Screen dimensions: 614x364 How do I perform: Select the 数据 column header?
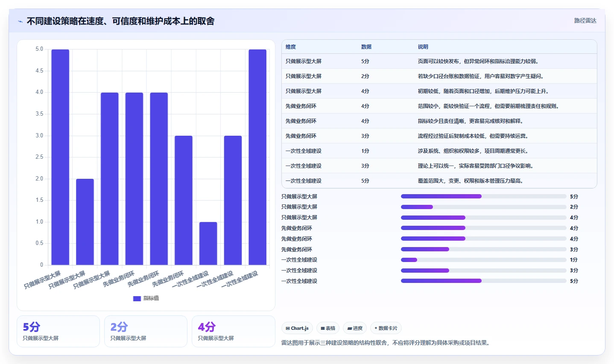click(366, 47)
